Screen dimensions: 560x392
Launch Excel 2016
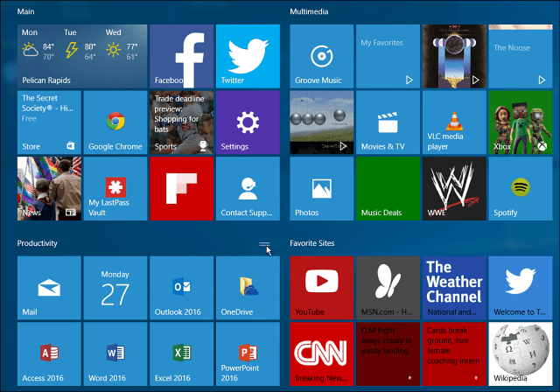(x=181, y=353)
